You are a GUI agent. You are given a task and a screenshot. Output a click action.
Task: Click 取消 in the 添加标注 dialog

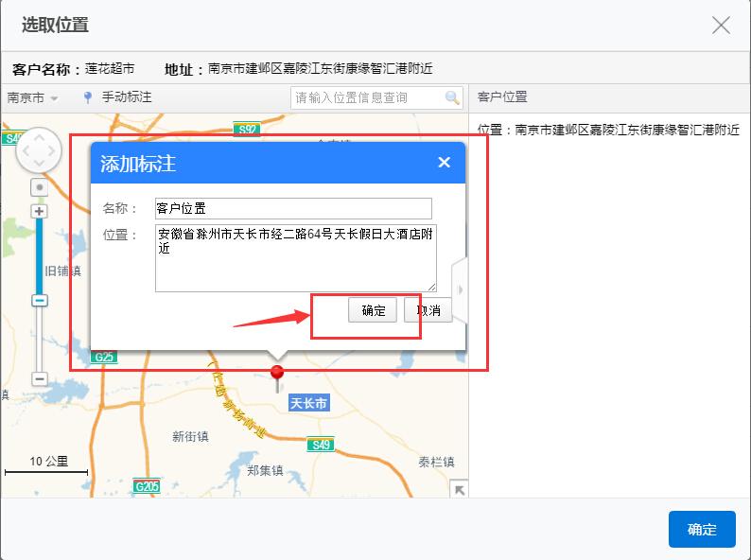[428, 310]
